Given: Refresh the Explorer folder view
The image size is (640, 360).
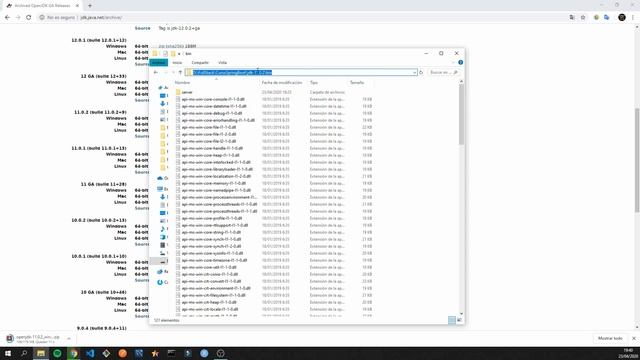Looking at the screenshot, I should coord(421,72).
